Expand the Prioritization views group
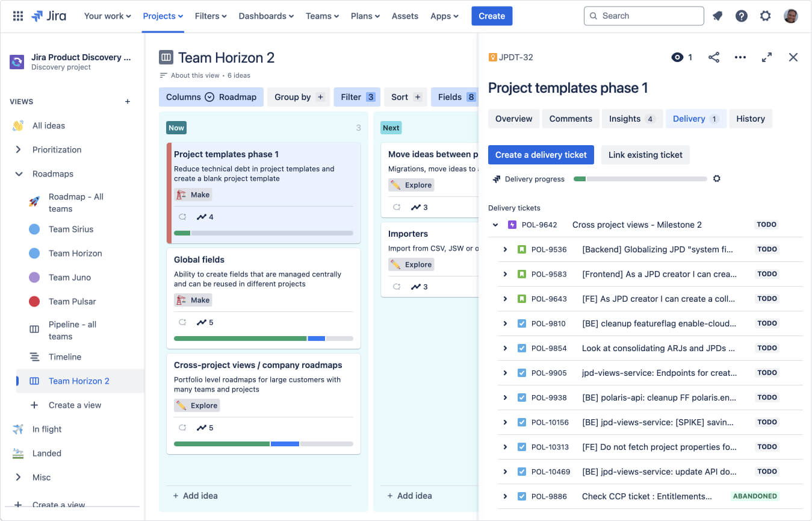 coord(18,150)
